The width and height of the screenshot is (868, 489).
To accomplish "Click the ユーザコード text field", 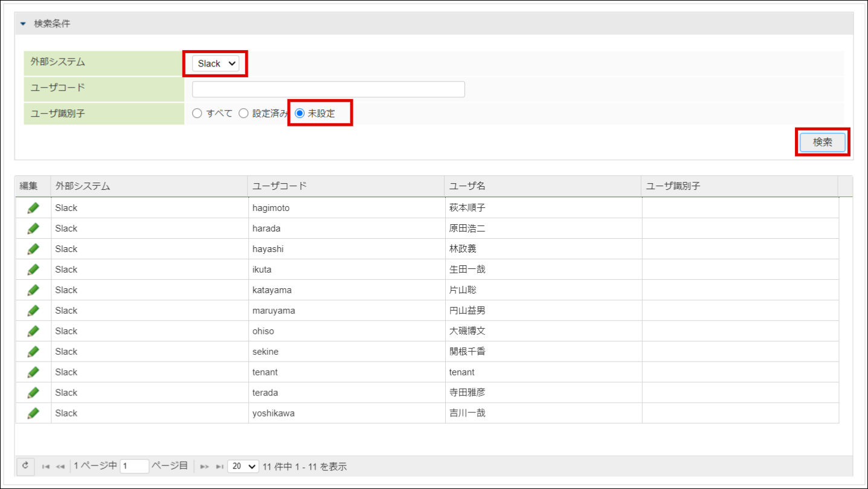I will (x=328, y=89).
